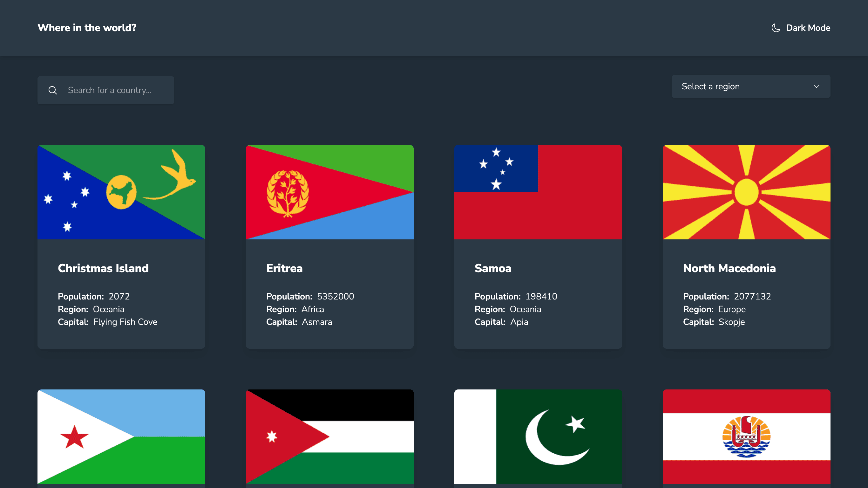Focus the Search for a country field
Screen dimensions: 868x488
(106, 90)
